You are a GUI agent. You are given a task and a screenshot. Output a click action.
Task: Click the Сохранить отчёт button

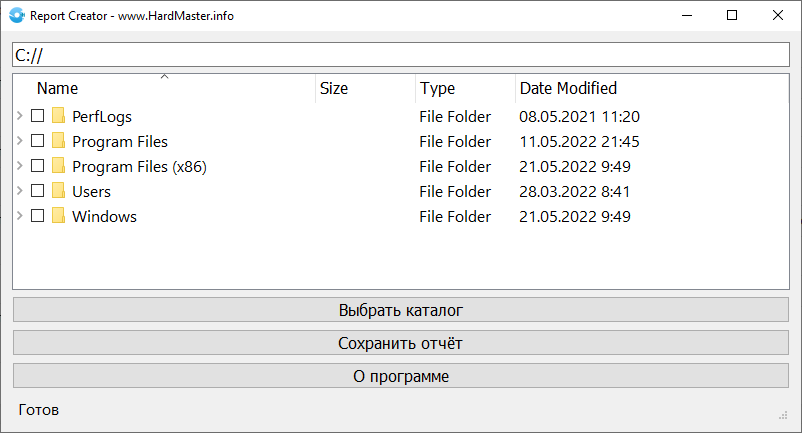click(400, 343)
